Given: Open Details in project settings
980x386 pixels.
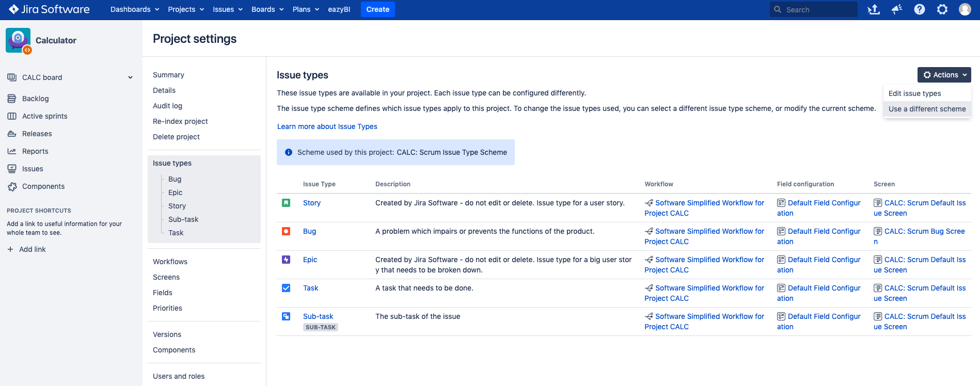Looking at the screenshot, I should click(164, 90).
